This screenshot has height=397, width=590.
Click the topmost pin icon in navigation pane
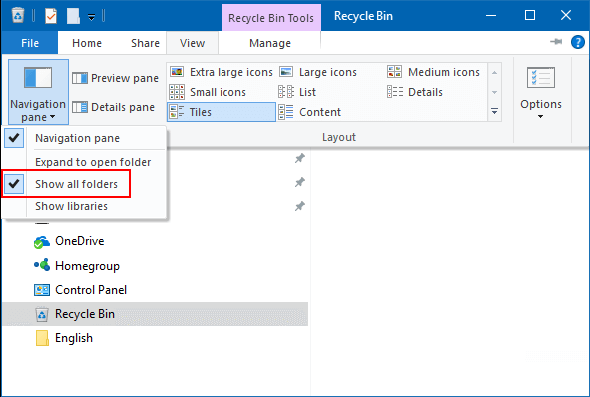pyautogui.click(x=300, y=158)
